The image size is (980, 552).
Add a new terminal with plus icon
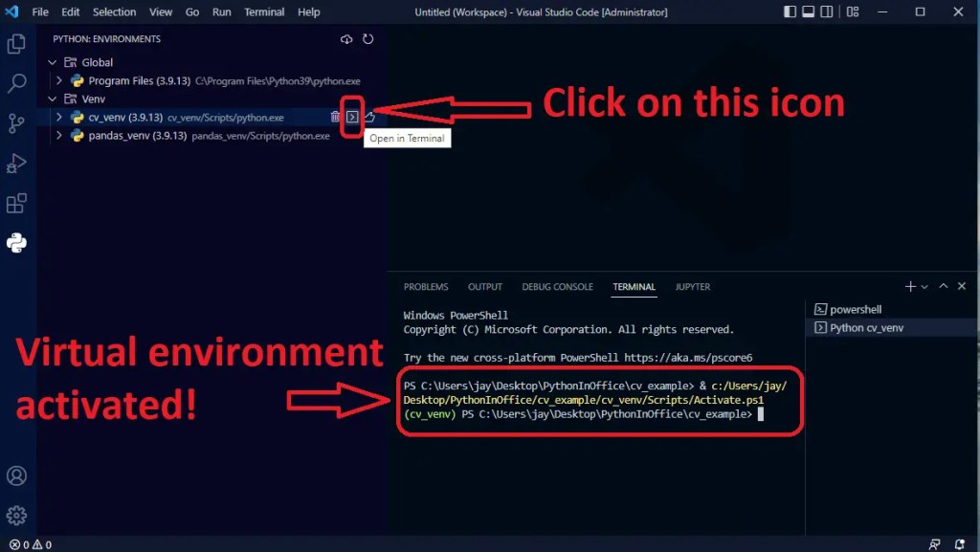click(910, 287)
